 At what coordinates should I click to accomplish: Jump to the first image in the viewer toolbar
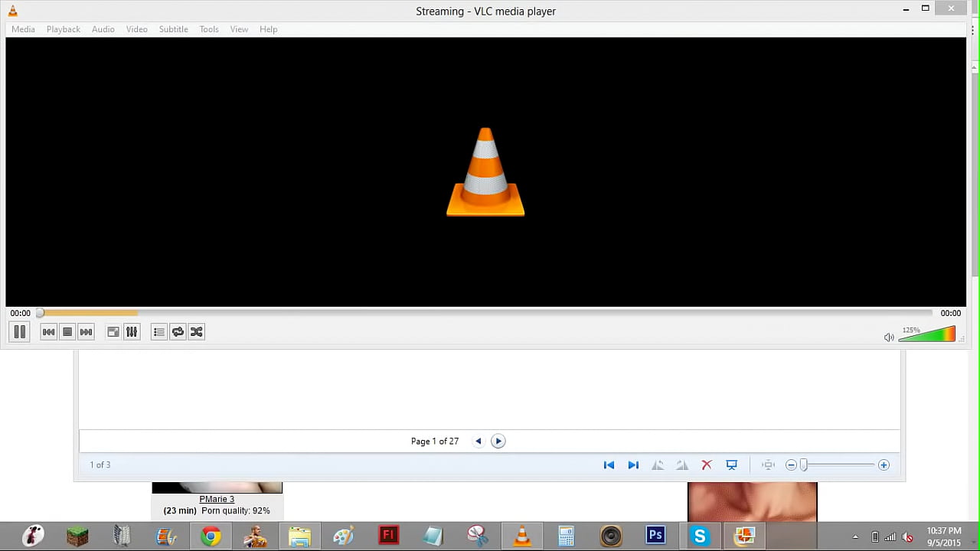click(x=609, y=465)
